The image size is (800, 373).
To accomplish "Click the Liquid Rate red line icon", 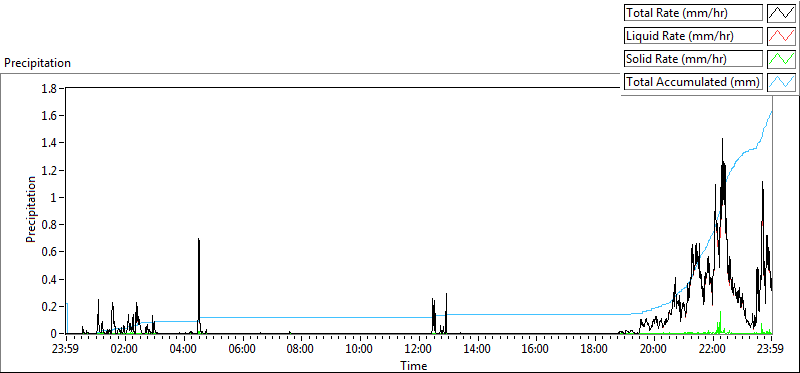I will [781, 36].
